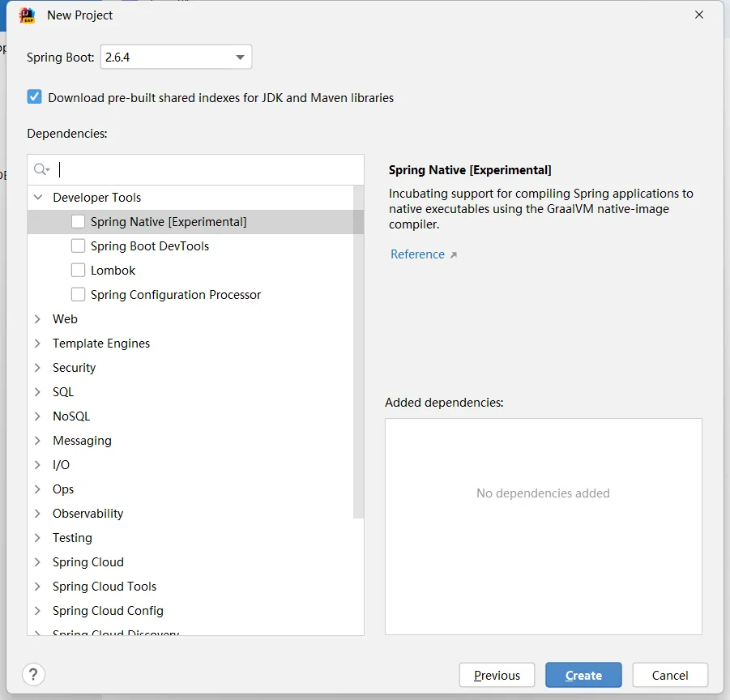Uncheck Download pre-built shared indexes option

click(34, 97)
